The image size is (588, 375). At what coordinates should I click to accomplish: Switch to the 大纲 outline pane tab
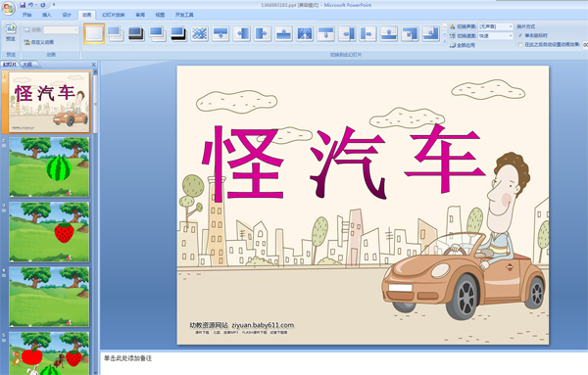(x=27, y=65)
